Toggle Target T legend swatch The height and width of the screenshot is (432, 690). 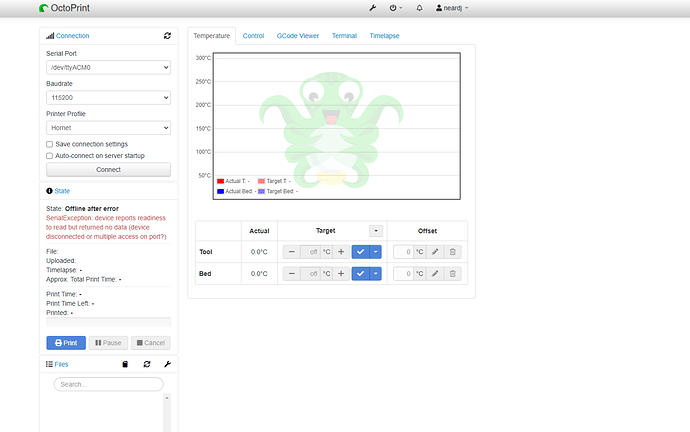click(x=261, y=181)
